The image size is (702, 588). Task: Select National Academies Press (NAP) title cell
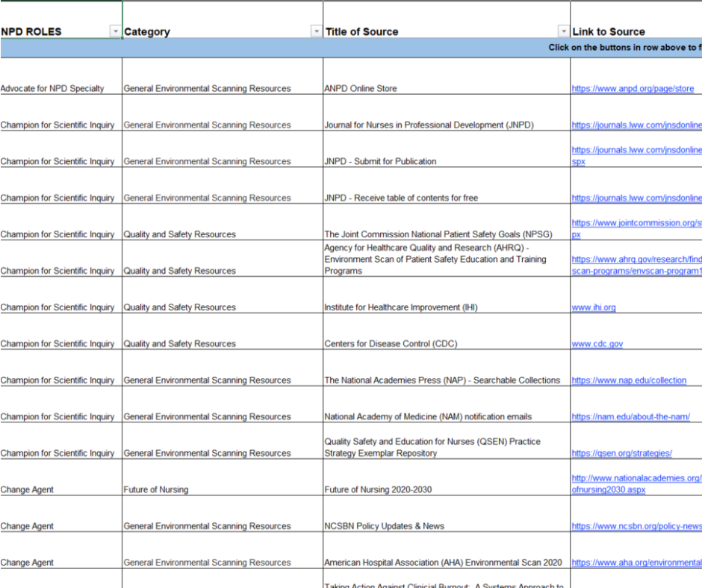click(447, 368)
